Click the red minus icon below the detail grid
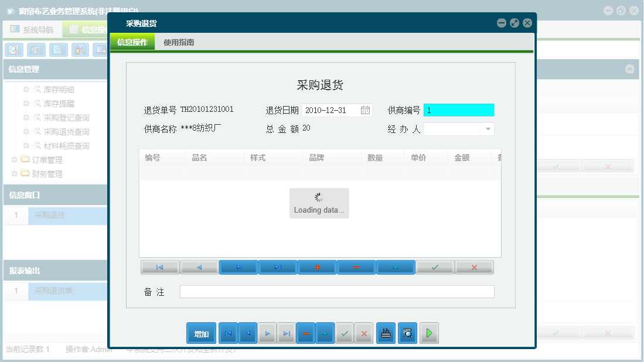Screen dimensions: 644x362 tap(356, 267)
